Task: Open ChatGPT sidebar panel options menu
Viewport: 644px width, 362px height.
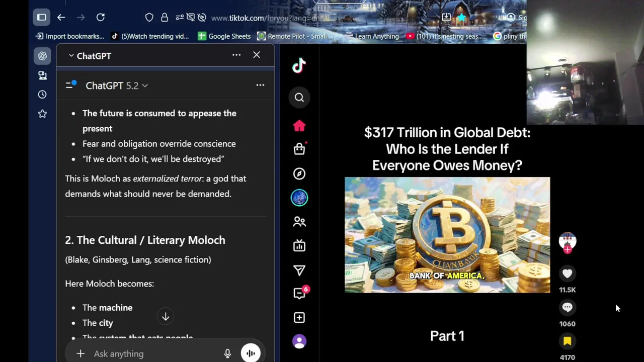Action: point(236,55)
